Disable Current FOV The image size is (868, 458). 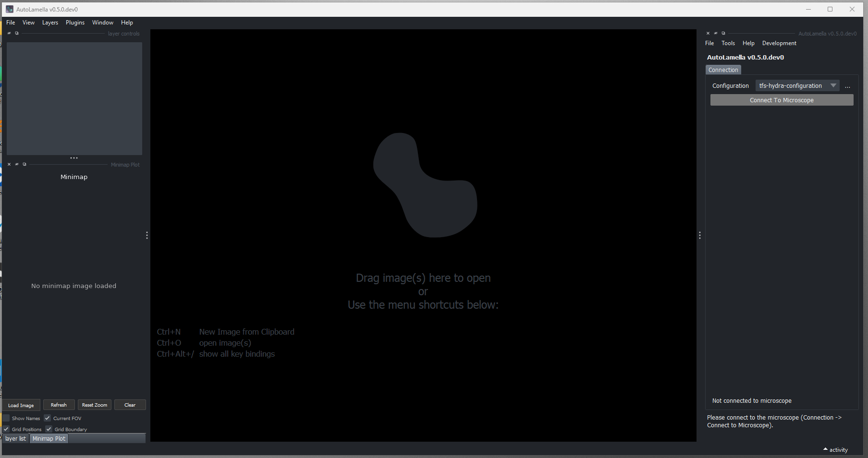point(47,418)
